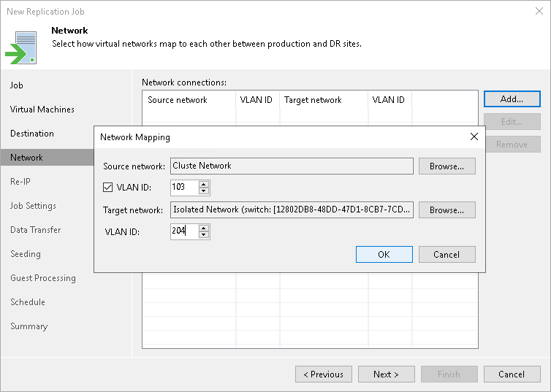Click the Target network text field
Image resolution: width=551 pixels, height=392 pixels.
click(292, 210)
